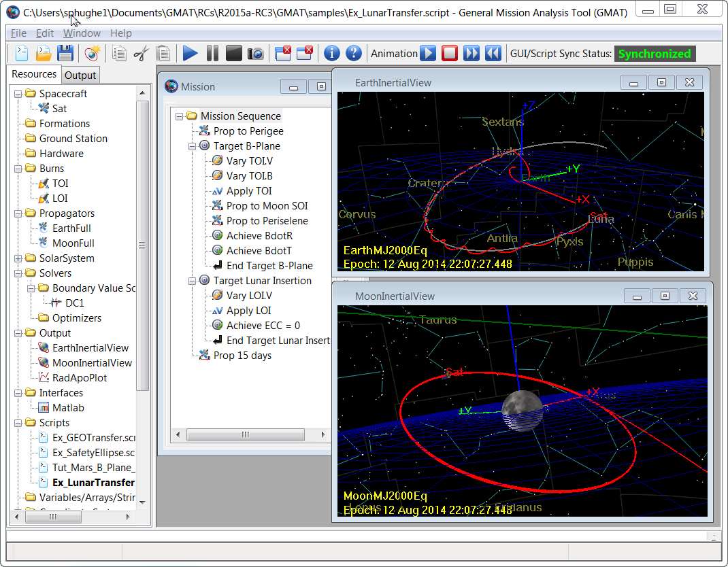Collapse the Mission Sequence tree

coord(180,116)
